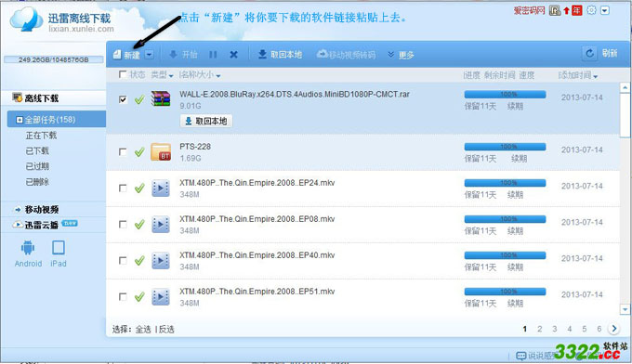The height and width of the screenshot is (364, 632).
Task: Select 正在下载 in the sidebar
Action: (x=41, y=136)
